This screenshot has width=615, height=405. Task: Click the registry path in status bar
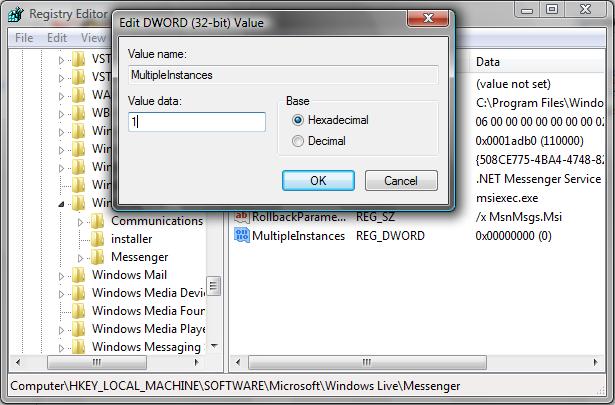coord(235,386)
